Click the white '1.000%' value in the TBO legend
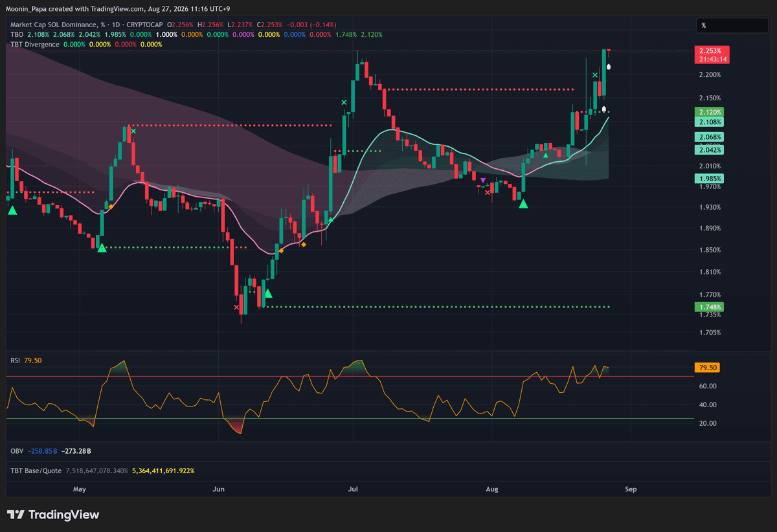This screenshot has width=777, height=532. click(x=167, y=34)
